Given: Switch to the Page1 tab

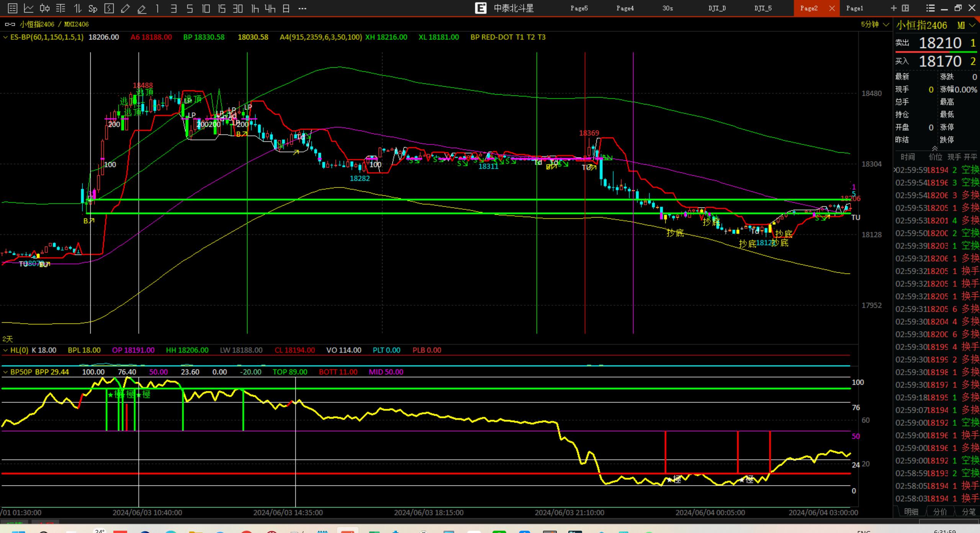Looking at the screenshot, I should [855, 8].
